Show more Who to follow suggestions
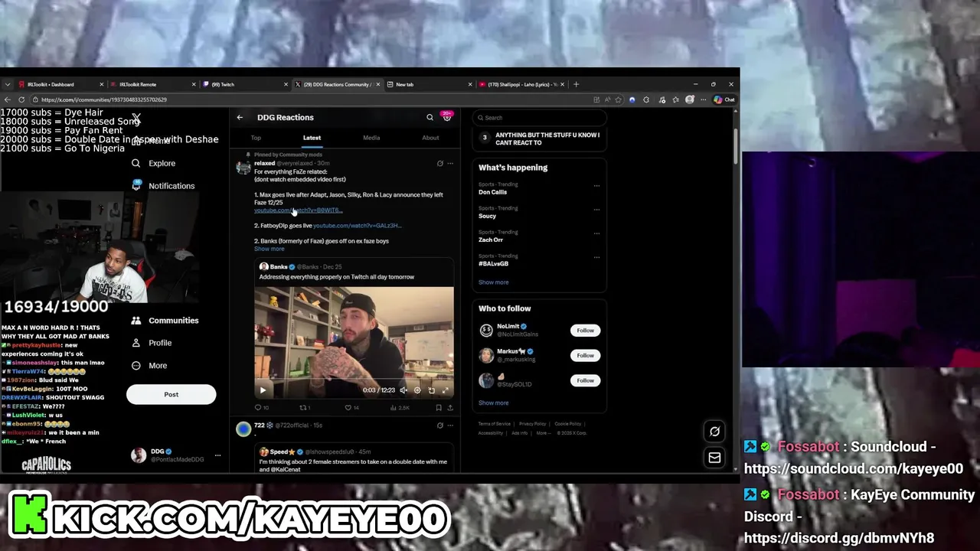The height and width of the screenshot is (551, 980). click(493, 403)
